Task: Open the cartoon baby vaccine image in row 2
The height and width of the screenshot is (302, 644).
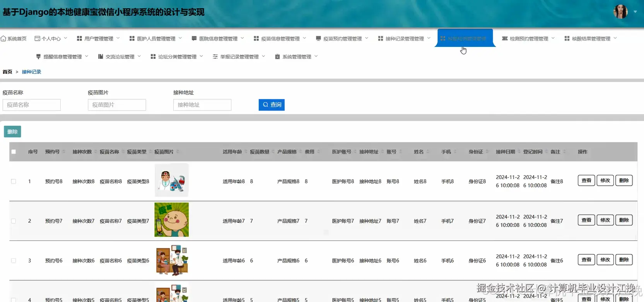Action: click(x=172, y=220)
